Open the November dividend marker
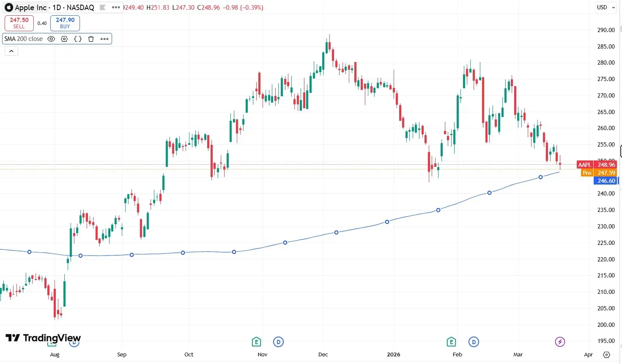622x364 pixels. (x=278, y=342)
